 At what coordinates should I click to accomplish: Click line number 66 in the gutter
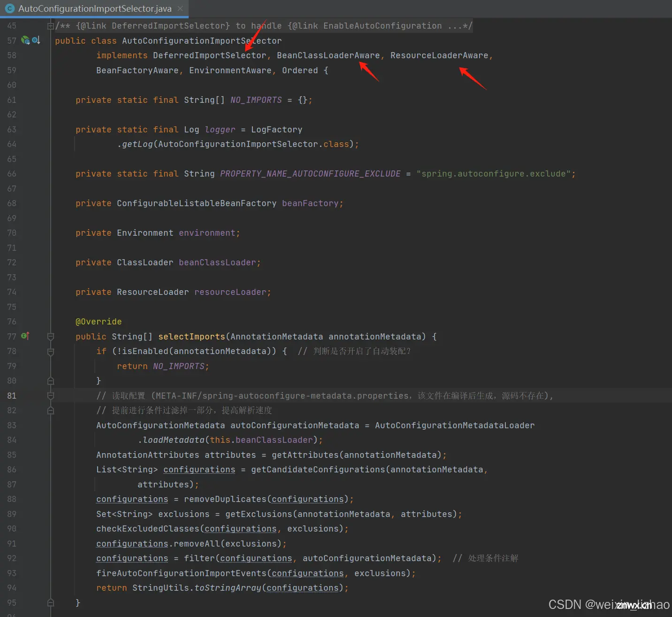coord(12,174)
